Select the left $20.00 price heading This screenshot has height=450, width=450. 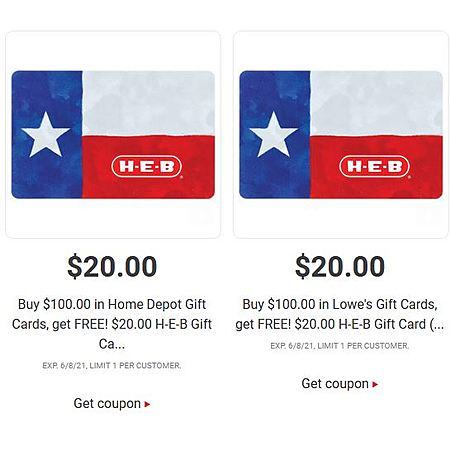(x=112, y=266)
